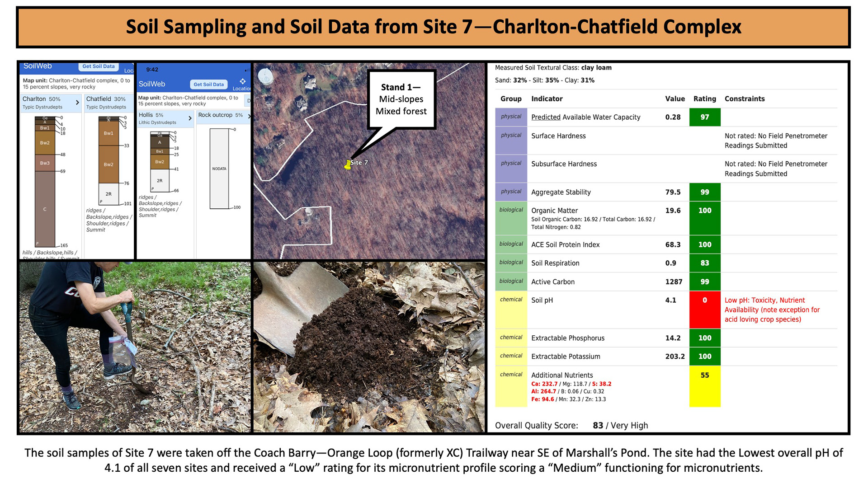The width and height of the screenshot is (868, 488).
Task: Click the Indicator column header
Action: 547,99
